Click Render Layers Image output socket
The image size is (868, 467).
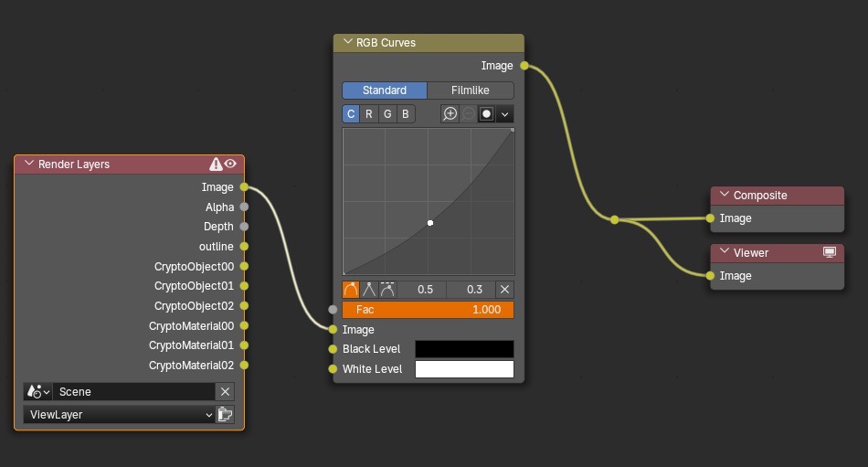[x=244, y=187]
